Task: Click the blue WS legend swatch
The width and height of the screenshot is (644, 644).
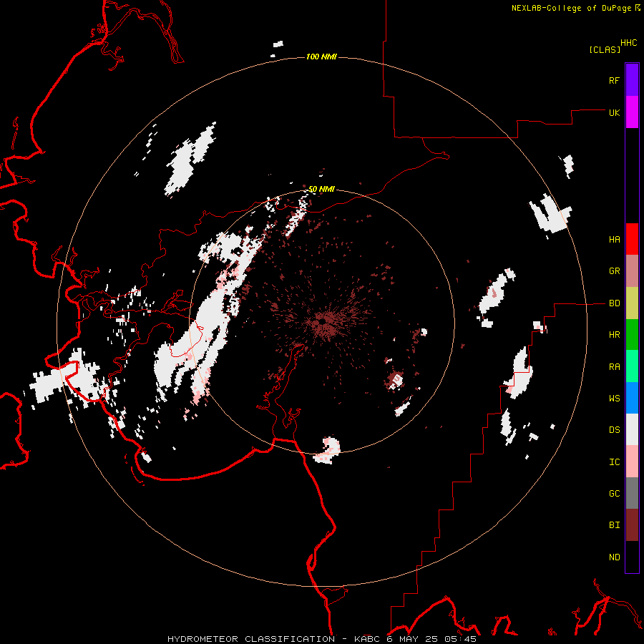Action: coord(632,398)
